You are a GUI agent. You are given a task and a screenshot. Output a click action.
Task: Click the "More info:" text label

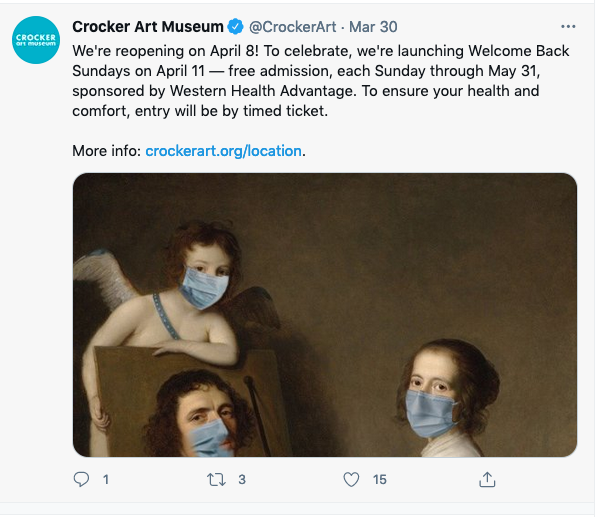[x=106, y=151]
